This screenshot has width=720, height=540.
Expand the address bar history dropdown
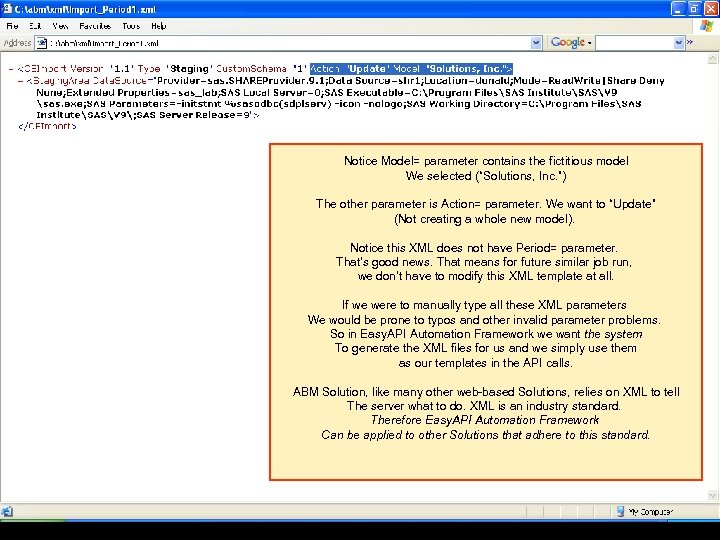pos(536,43)
